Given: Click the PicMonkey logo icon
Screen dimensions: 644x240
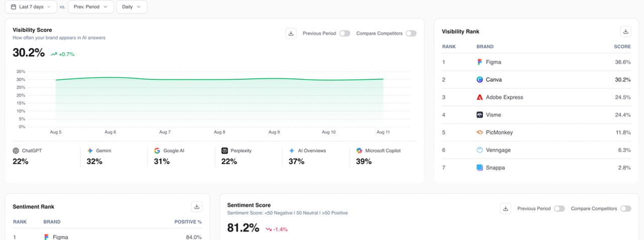Looking at the screenshot, I should pos(479,133).
